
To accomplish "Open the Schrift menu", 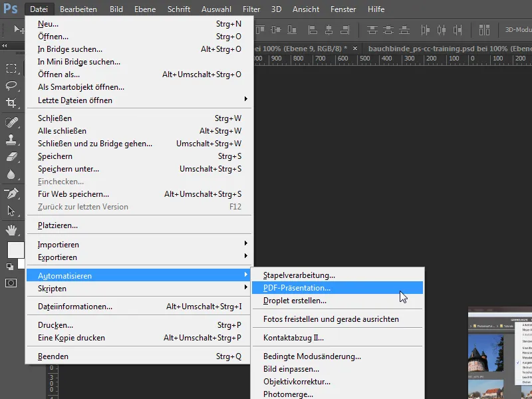I will [x=179, y=9].
